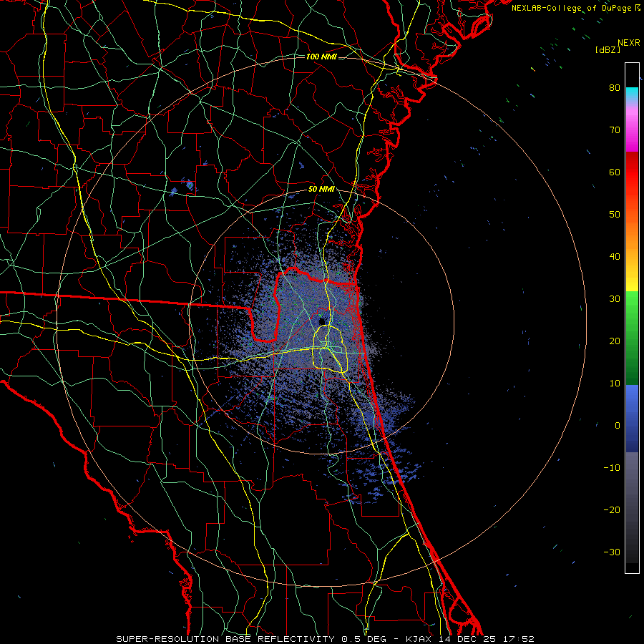Click the -30 value on the dBZ scale

[x=612, y=552]
